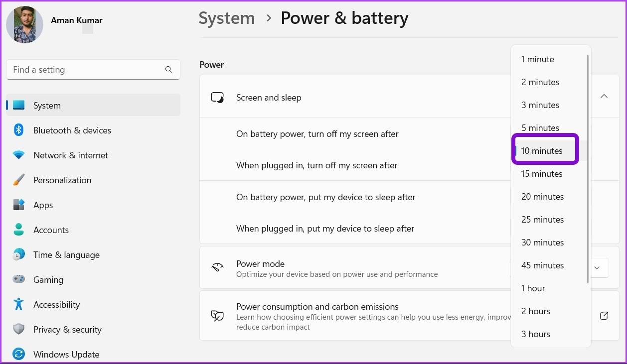627x364 pixels.
Task: Collapse the Screen and sleep section
Action: pos(604,96)
